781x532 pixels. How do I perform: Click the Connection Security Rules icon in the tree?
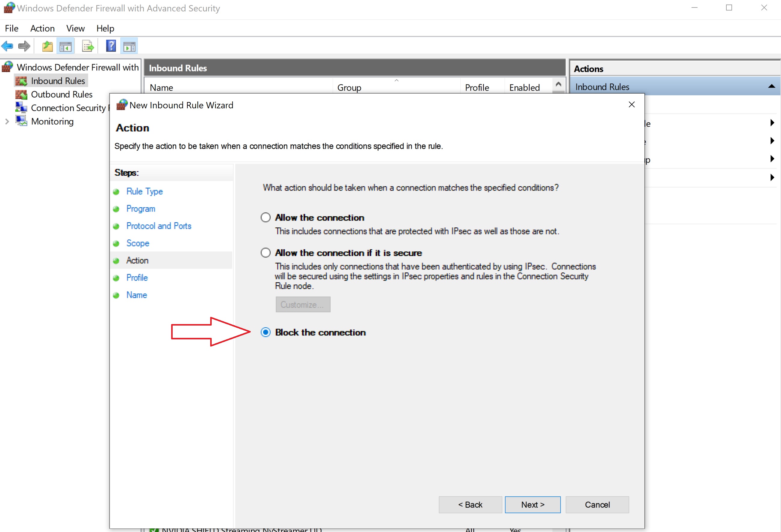[x=21, y=107]
